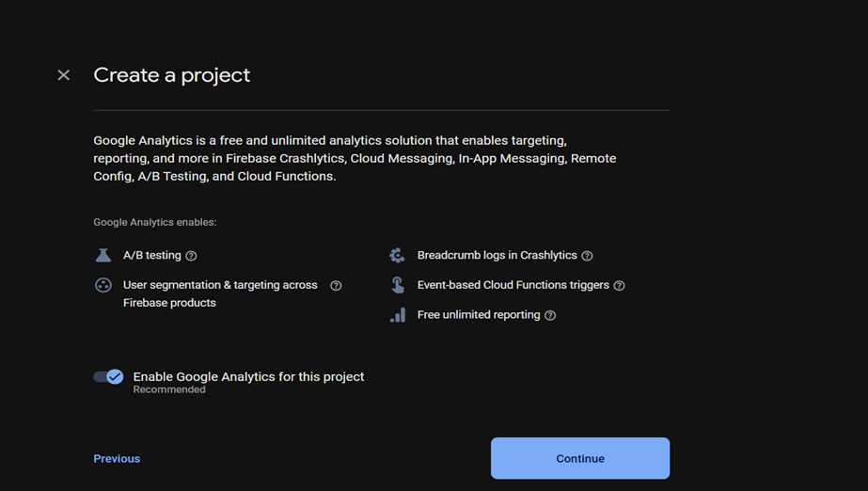
Task: Open help for User segmentation & targeting
Action: click(336, 286)
